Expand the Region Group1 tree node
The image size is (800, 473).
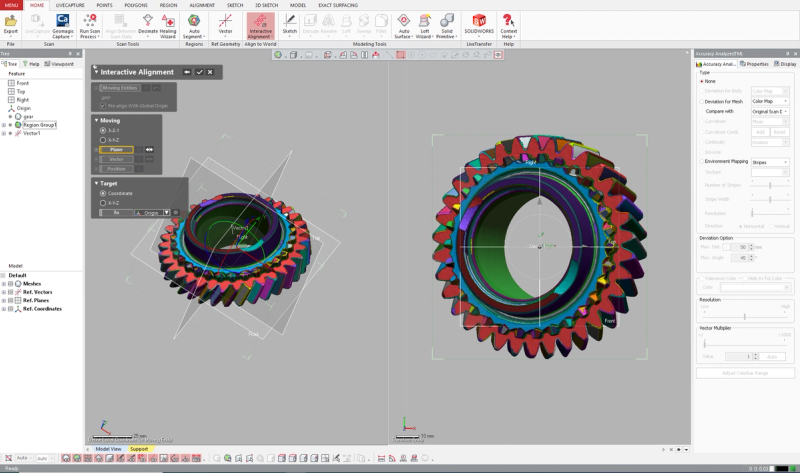4,125
